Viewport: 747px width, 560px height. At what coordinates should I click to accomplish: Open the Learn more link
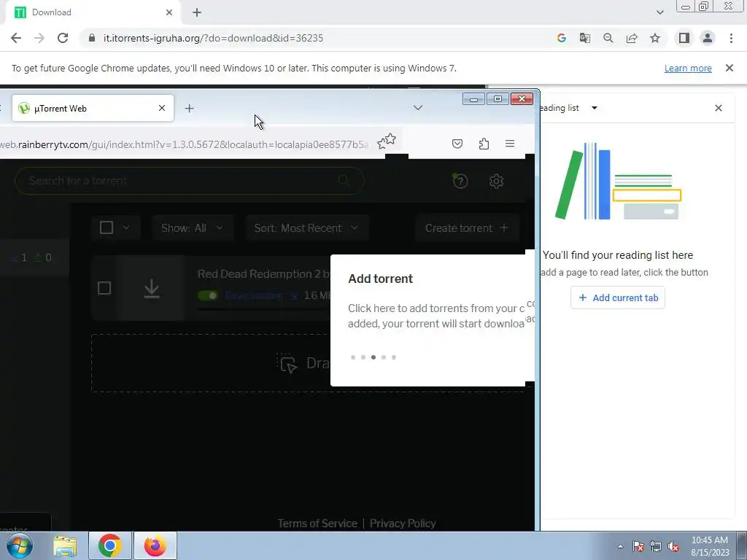(688, 68)
